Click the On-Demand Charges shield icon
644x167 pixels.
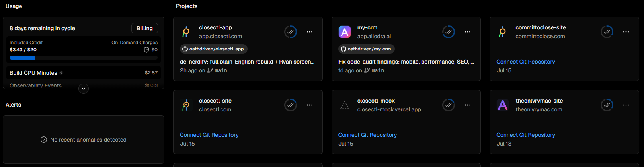point(146,50)
